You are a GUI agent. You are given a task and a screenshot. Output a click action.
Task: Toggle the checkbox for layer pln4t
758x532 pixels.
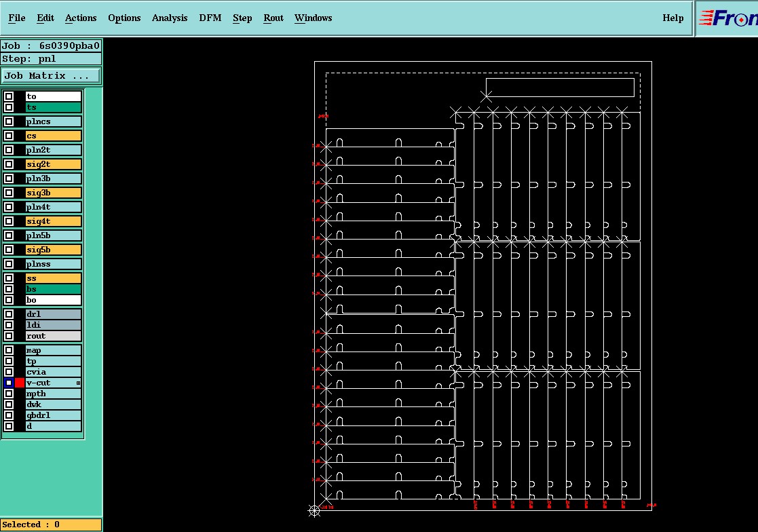(x=9, y=207)
